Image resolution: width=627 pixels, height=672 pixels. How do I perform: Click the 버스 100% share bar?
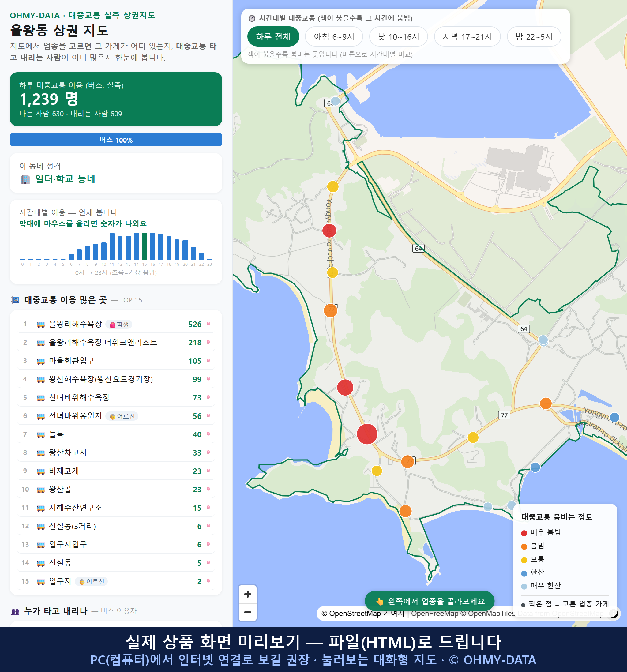[x=116, y=140]
